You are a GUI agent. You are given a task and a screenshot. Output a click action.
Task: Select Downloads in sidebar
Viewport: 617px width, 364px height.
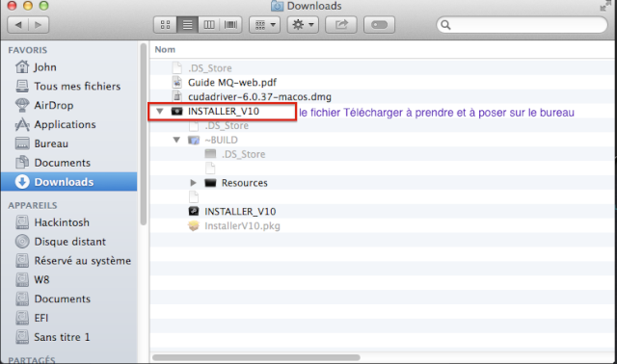point(68,182)
